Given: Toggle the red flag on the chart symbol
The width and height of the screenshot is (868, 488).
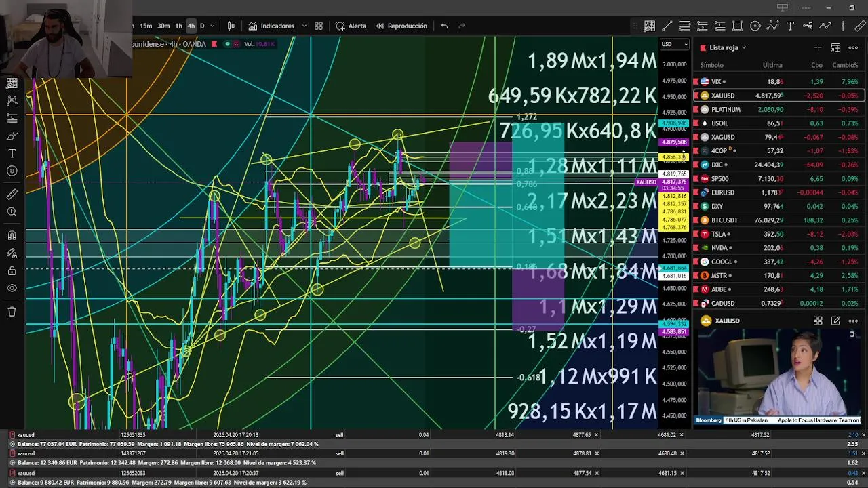Looking at the screenshot, I should tap(214, 44).
